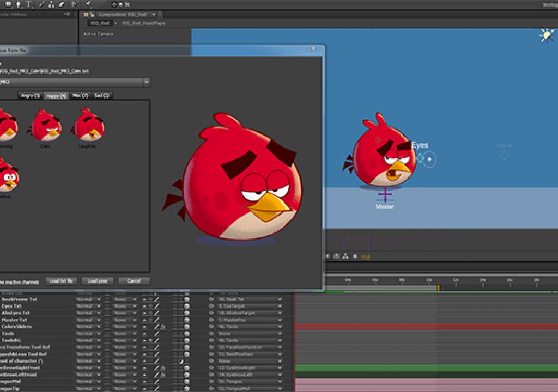Viewport: 558px width, 392px height.
Task: Open the flowchart icon below viewer
Action: coord(345,256)
